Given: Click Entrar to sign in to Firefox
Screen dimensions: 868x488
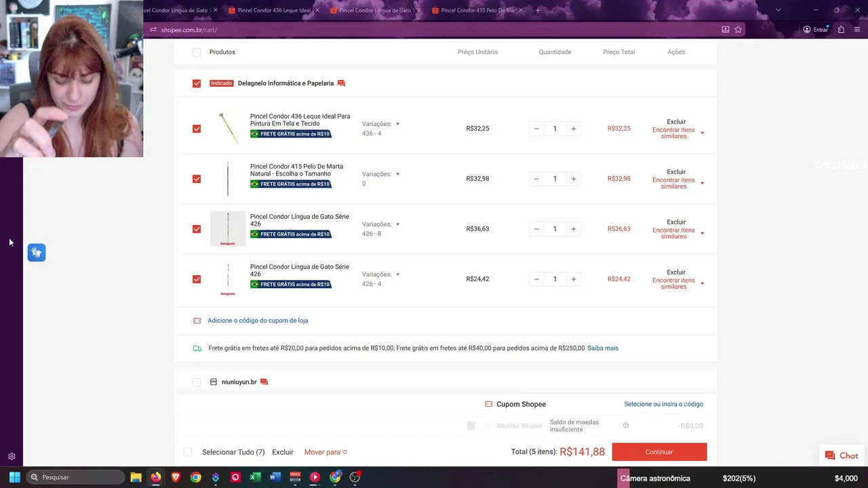Looking at the screenshot, I should (816, 30).
